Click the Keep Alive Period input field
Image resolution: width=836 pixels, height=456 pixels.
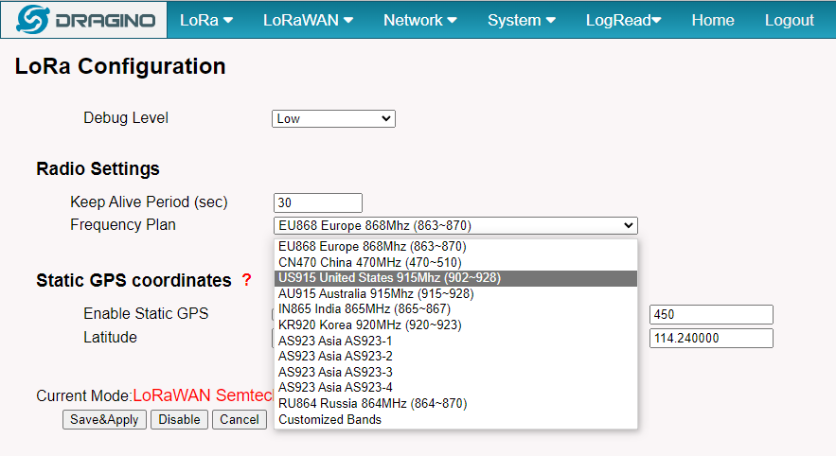[x=318, y=203]
